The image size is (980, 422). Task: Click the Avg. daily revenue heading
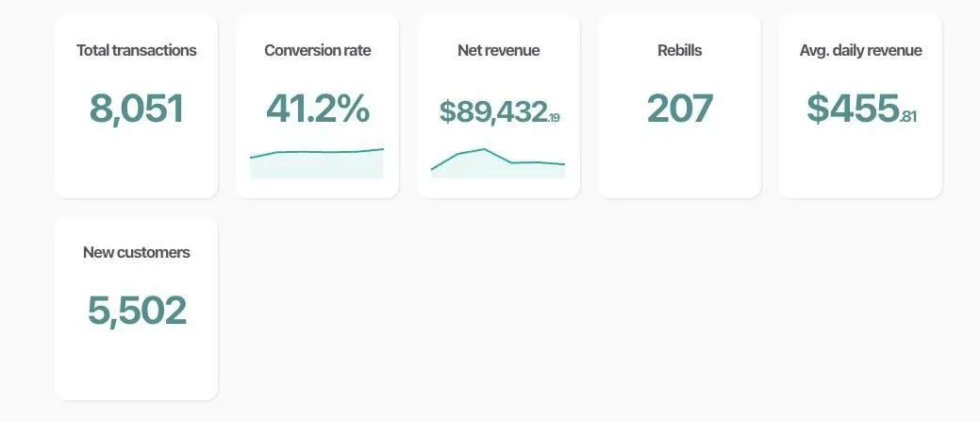(x=860, y=51)
